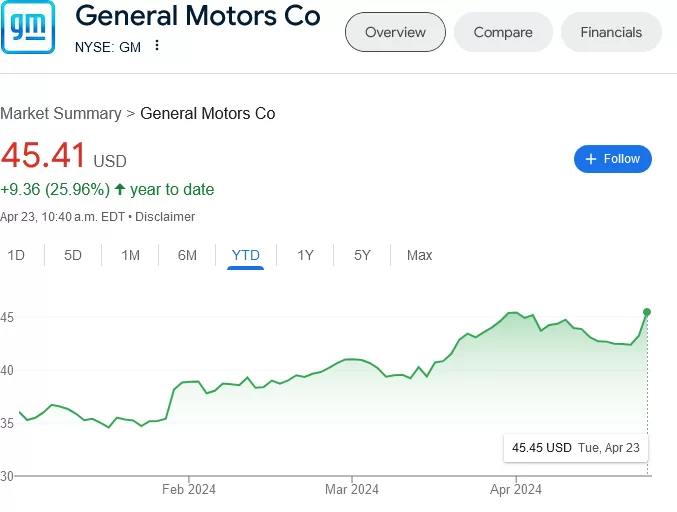Image resolution: width=677 pixels, height=512 pixels.
Task: Click the plus icon in Follow button
Action: tap(590, 159)
